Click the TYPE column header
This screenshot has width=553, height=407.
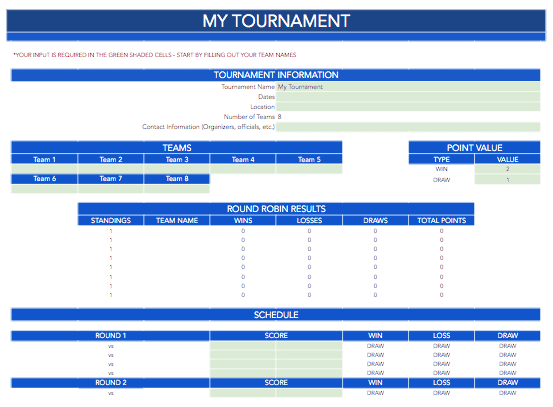[x=441, y=159]
